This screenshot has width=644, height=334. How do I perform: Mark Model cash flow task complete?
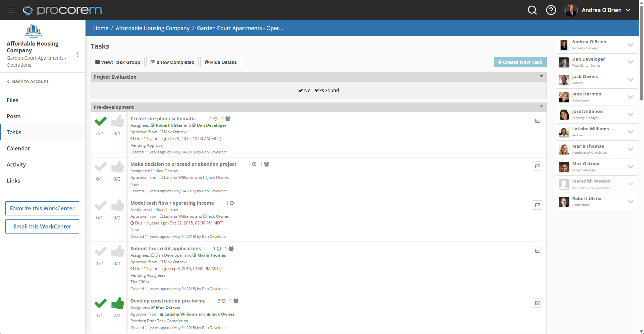pyautogui.click(x=100, y=205)
